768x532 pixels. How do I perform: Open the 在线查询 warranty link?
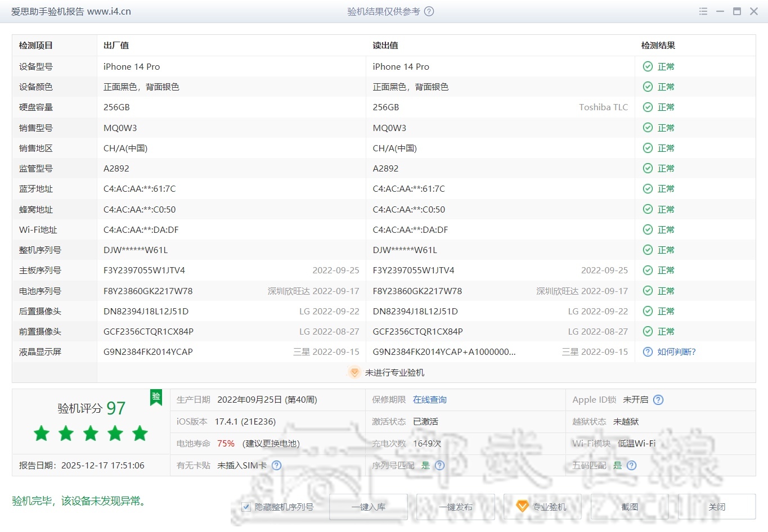(429, 400)
